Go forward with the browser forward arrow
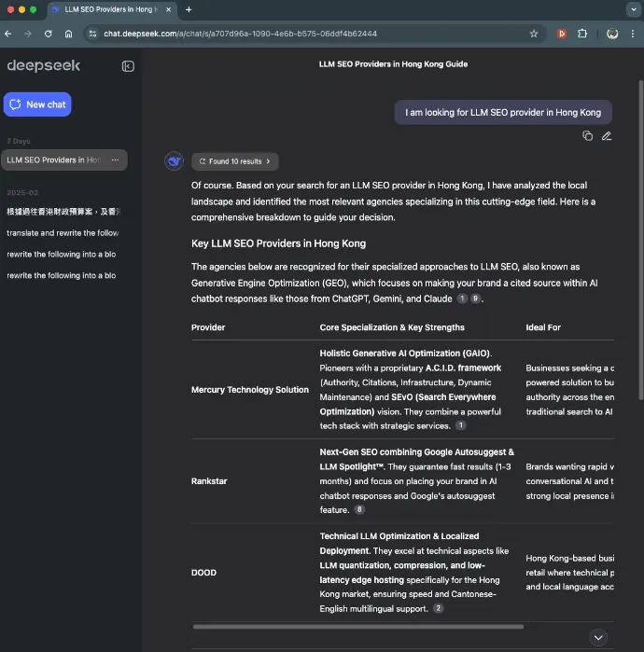The image size is (644, 652). pyautogui.click(x=28, y=34)
